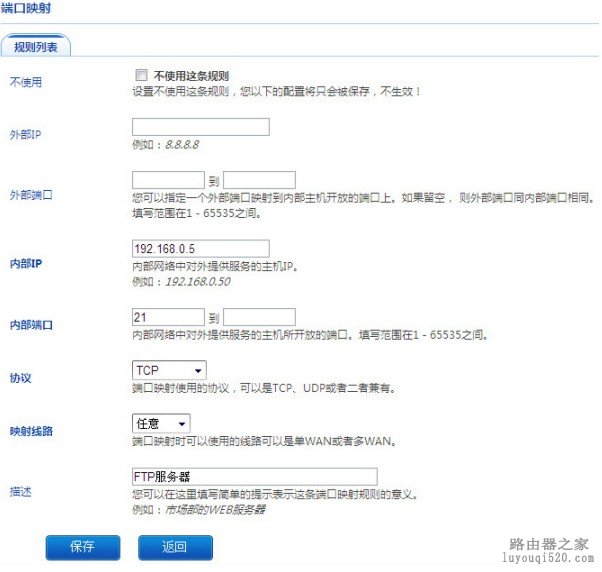Click the 协议 label
This screenshot has width=602, height=572.
click(x=20, y=378)
